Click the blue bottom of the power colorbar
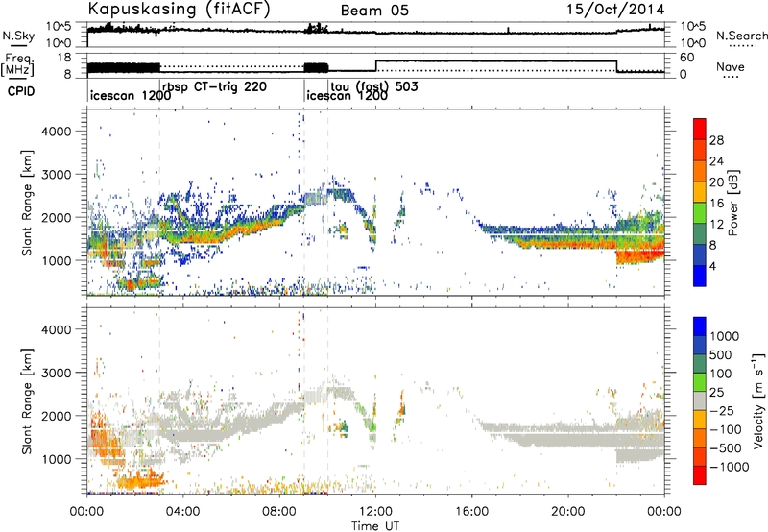Image resolution: width=768 pixels, height=532 pixels. [700, 277]
